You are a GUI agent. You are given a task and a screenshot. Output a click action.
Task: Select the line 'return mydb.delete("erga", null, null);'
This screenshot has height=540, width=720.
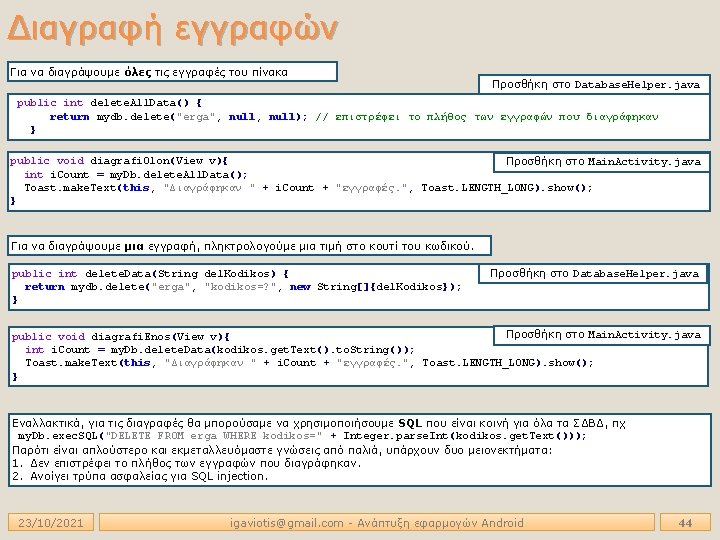[x=179, y=117]
